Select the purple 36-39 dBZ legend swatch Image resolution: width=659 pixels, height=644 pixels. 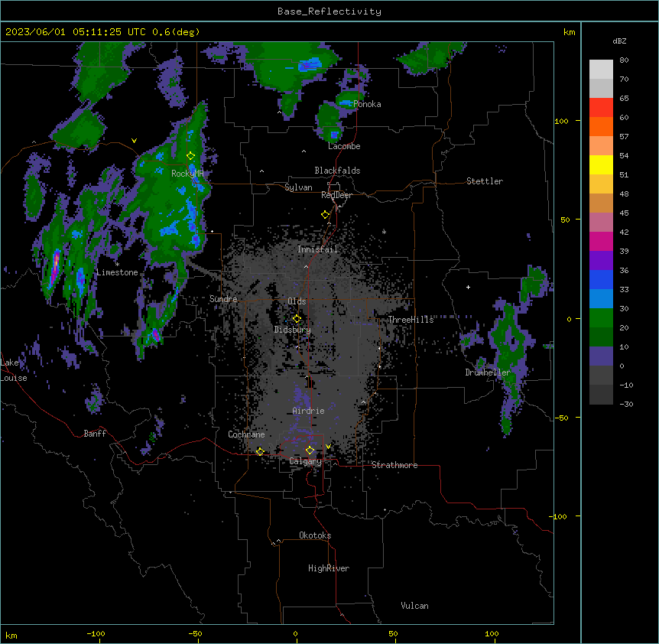(x=601, y=261)
